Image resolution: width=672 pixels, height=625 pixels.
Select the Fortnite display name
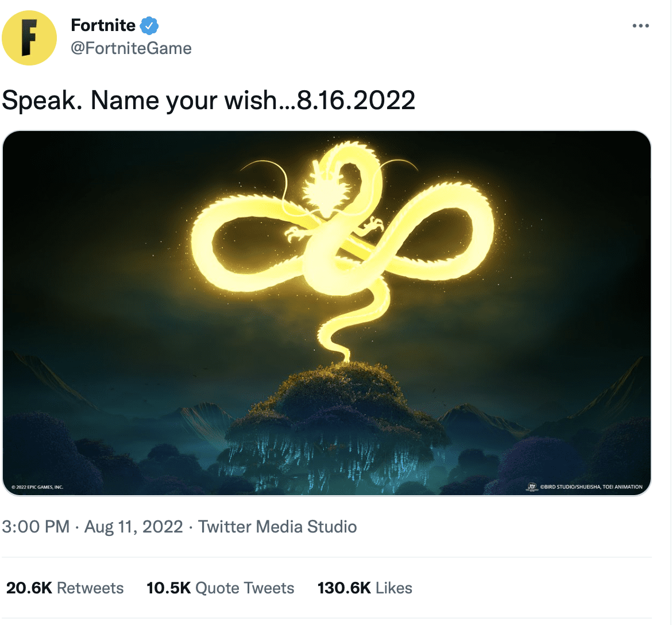coord(103,25)
